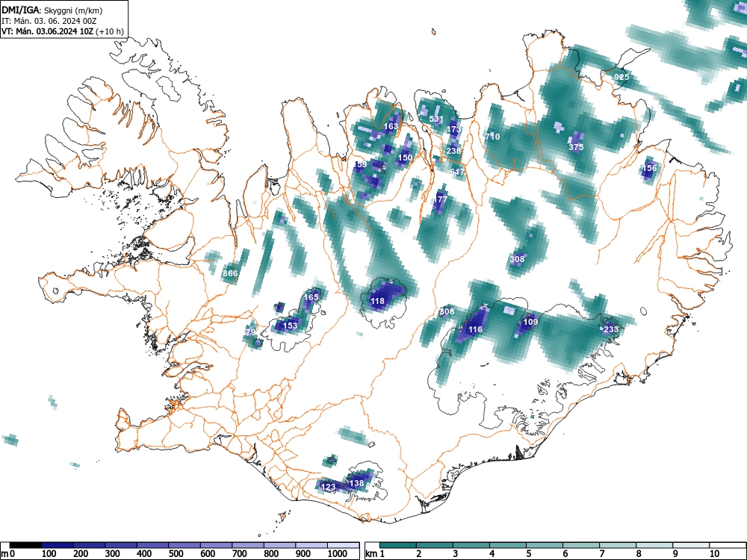747x560 pixels.
Task: Click the value label 238
Action: point(453,151)
